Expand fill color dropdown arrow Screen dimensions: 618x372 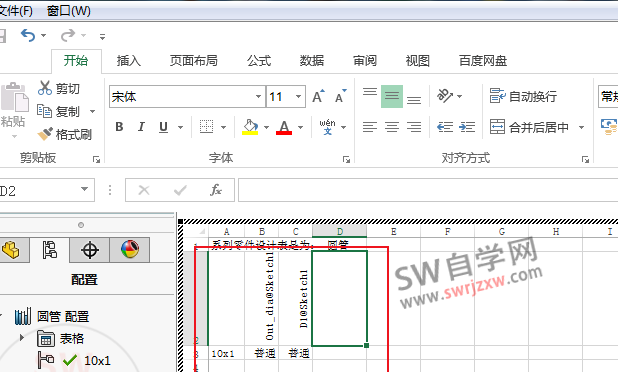tap(266, 127)
